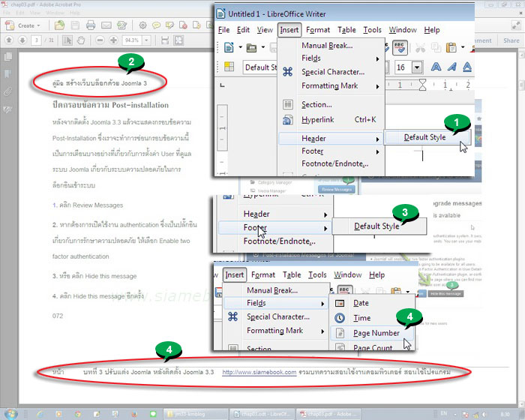Screen dimensions: 525x420
Task: Zoom in using the plus button
Action: 113,40
